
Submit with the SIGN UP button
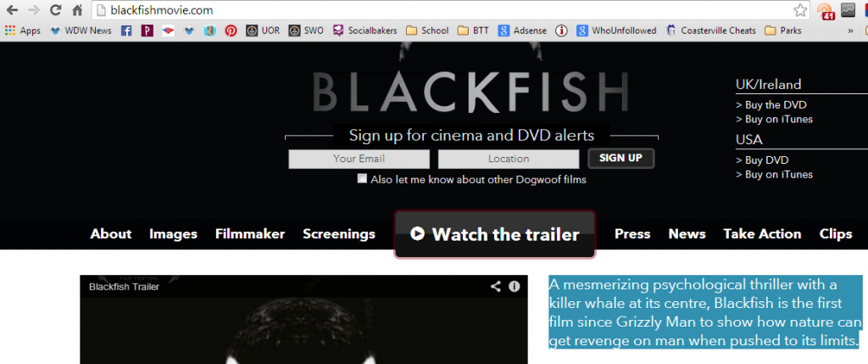coord(621,158)
